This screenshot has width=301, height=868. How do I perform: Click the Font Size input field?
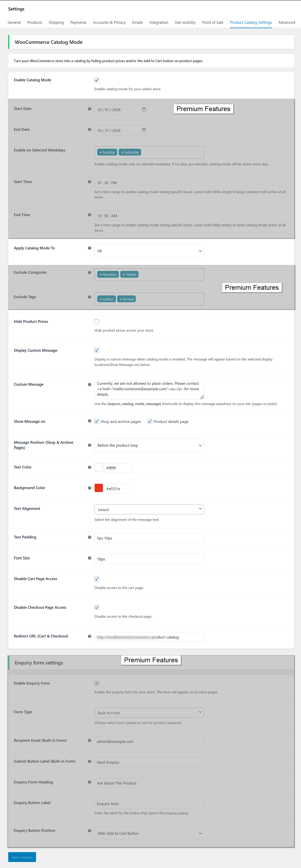[149, 559]
